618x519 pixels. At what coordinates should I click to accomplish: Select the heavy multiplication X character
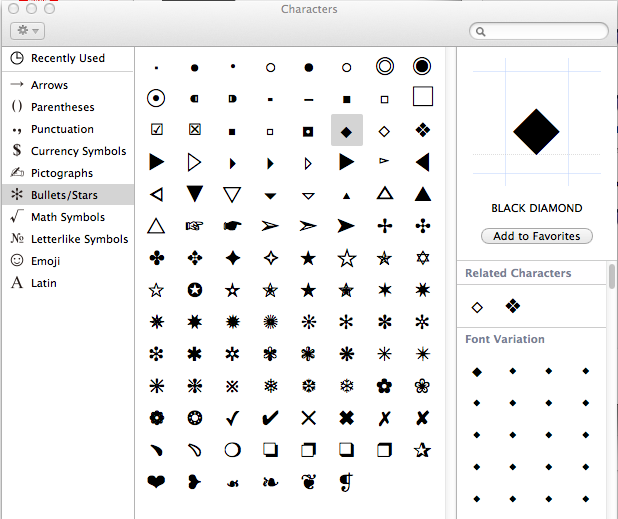click(346, 418)
